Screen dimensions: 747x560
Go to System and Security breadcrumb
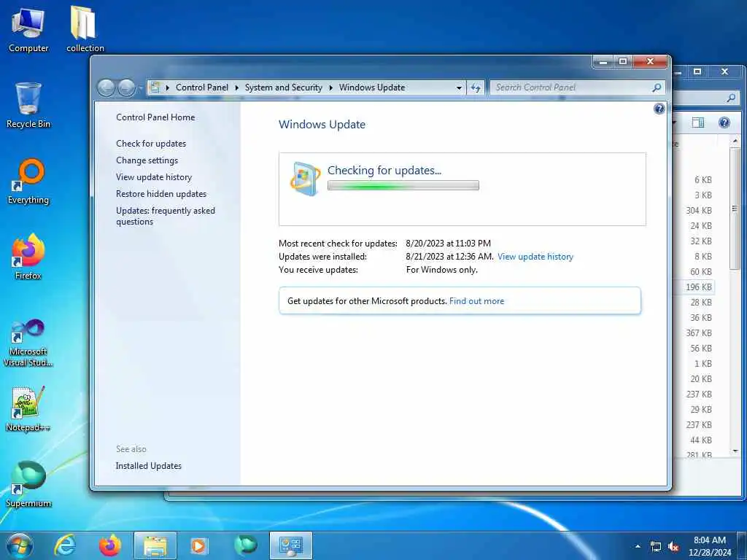(x=284, y=87)
